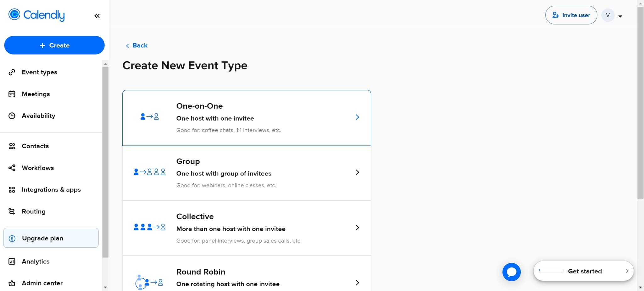Click the Meetings calendar icon

pyautogui.click(x=12, y=94)
